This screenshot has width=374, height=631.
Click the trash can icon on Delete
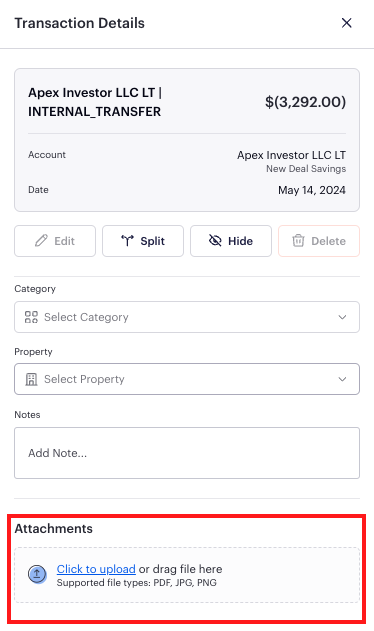click(x=298, y=241)
